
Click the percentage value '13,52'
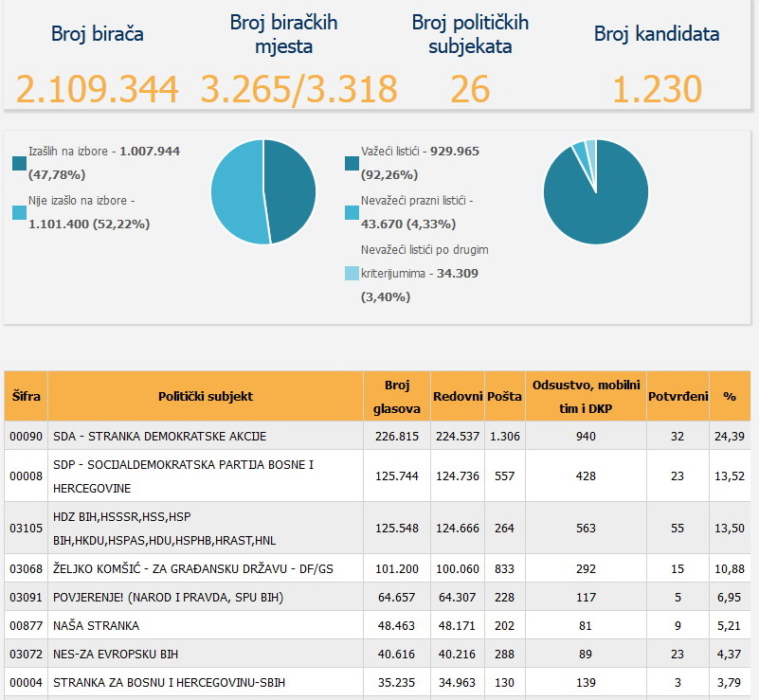730,476
